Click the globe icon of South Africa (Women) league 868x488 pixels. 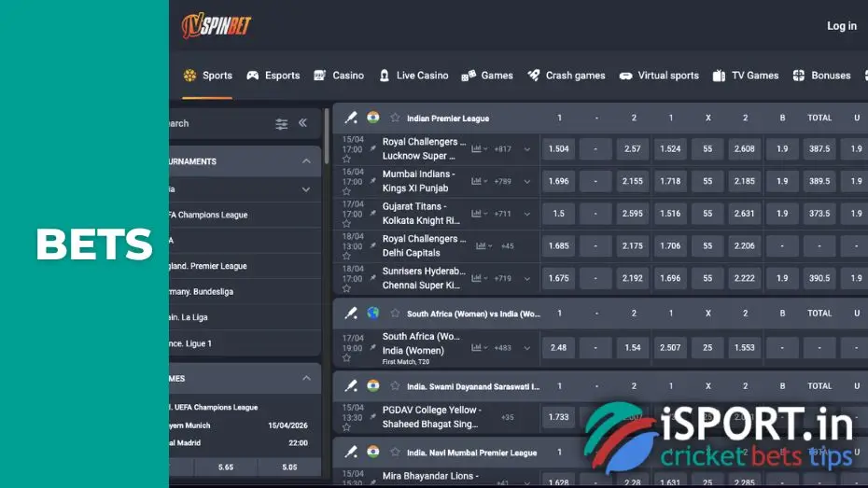tap(373, 313)
